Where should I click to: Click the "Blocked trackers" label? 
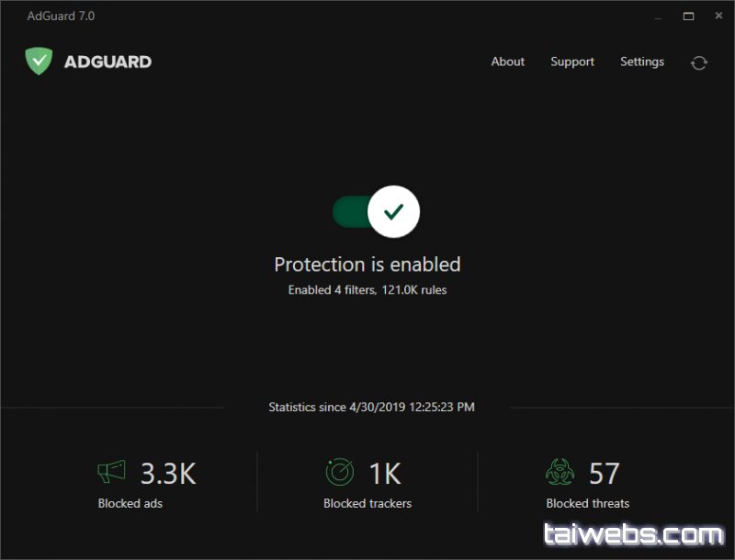click(367, 503)
